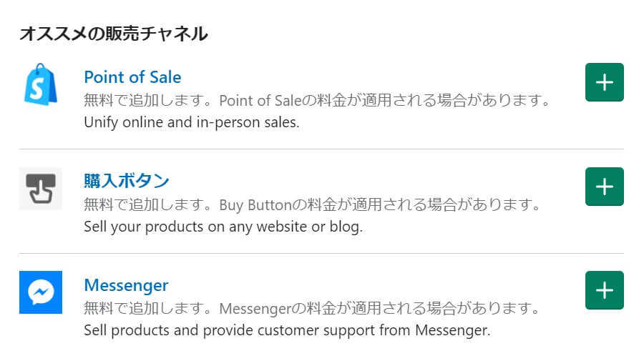Viewport: 644px width, 356px height.
Task: Click "Unify online and in-person sales." description
Action: [x=191, y=122]
